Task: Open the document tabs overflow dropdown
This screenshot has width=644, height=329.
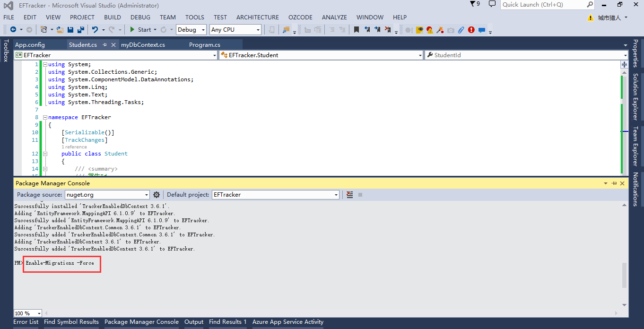Action: pos(626,45)
